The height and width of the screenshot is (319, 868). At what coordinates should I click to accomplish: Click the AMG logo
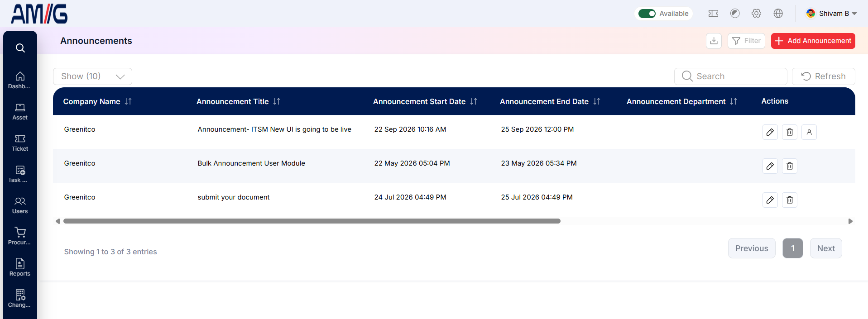tap(39, 14)
